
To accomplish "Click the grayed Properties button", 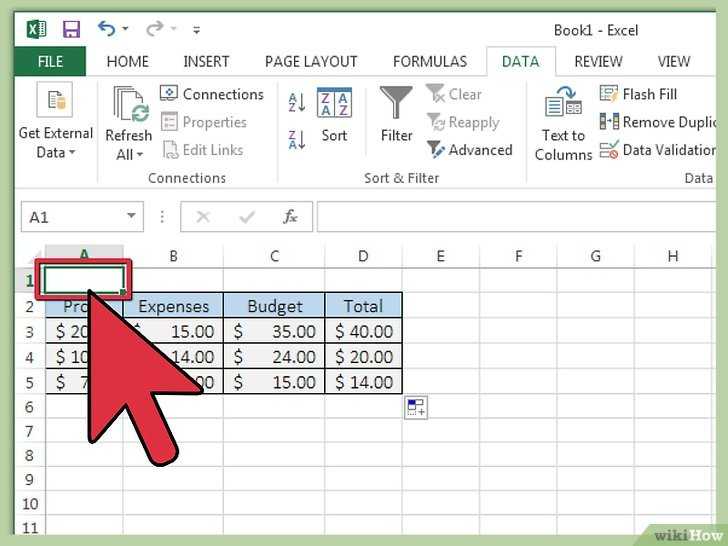I will tap(203, 122).
